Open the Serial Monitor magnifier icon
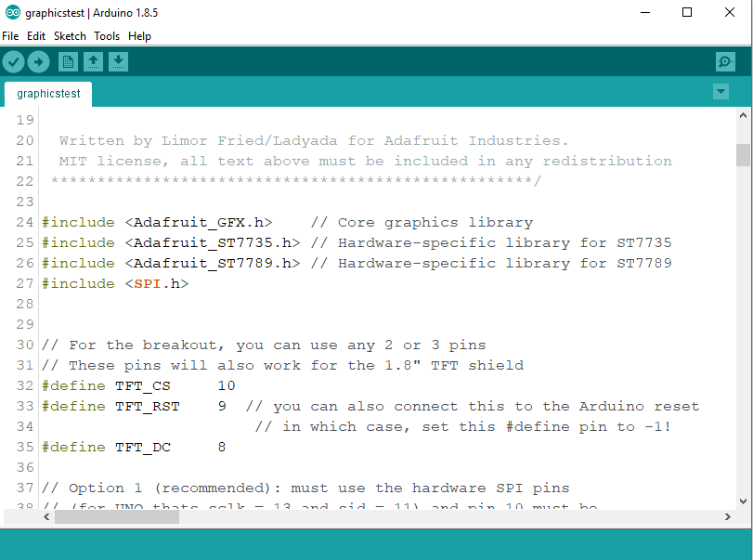 tap(725, 62)
